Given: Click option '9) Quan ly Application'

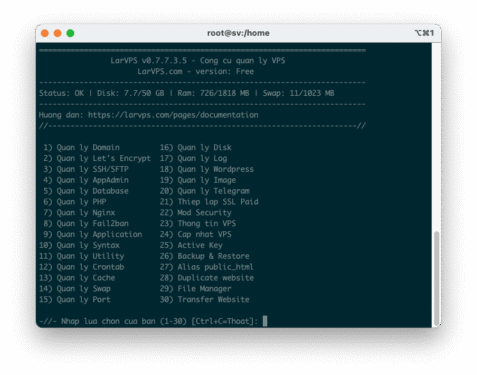Looking at the screenshot, I should point(93,234).
